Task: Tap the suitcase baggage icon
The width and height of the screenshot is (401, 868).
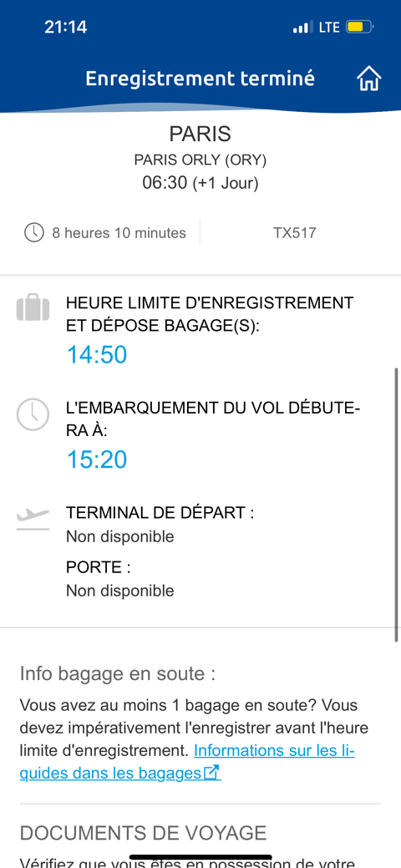Action: tap(33, 307)
